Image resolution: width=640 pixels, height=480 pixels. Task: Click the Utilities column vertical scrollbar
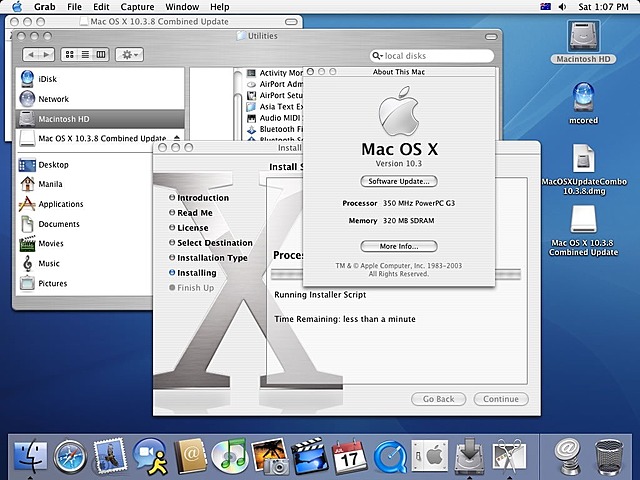point(238,104)
